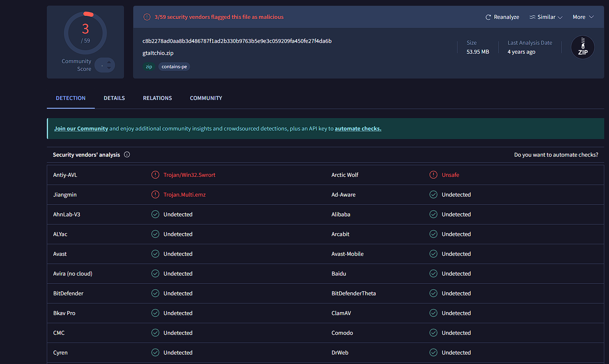Click the file hash text
Image resolution: width=609 pixels, height=364 pixels.
coord(237,41)
